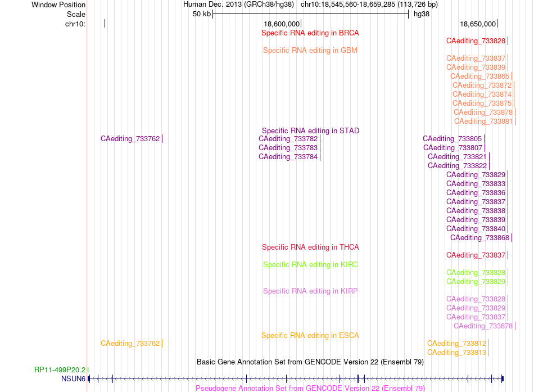The width and height of the screenshot is (534, 392).
Task: Click the NSUN6 gene label
Action: [x=73, y=379]
